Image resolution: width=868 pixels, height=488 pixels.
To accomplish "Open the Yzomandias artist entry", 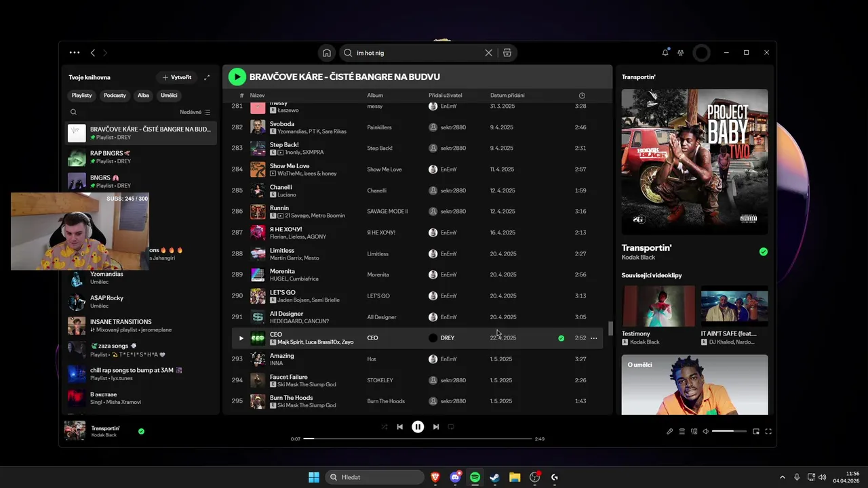I will click(141, 278).
